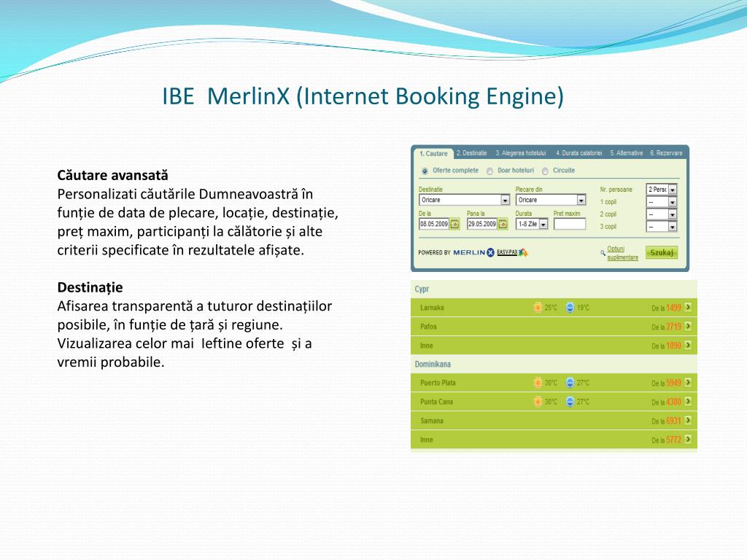The height and width of the screenshot is (560, 747).
Task: Click the price 6931 for Samana
Action: coord(673,421)
